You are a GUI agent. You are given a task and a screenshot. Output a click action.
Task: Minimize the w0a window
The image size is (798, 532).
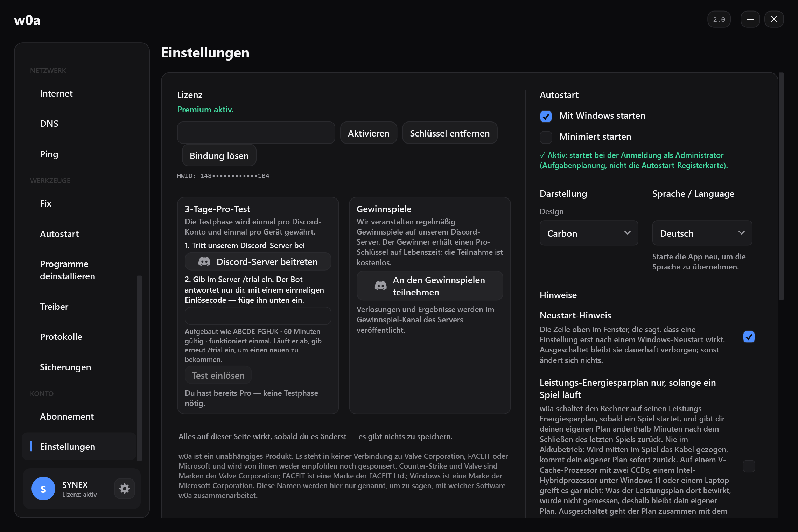(750, 19)
